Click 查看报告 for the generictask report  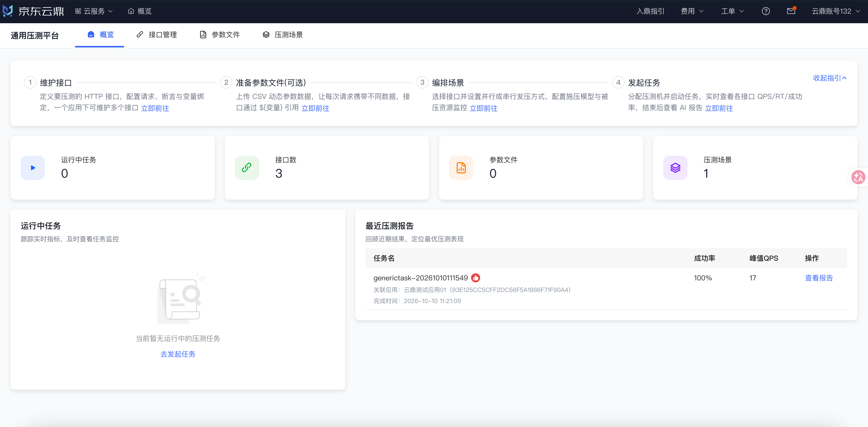(x=819, y=278)
